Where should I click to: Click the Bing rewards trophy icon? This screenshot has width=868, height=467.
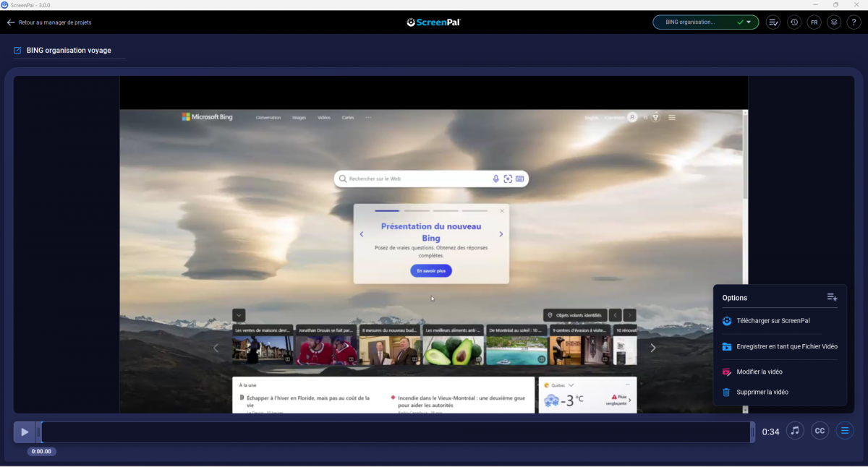pyautogui.click(x=655, y=117)
